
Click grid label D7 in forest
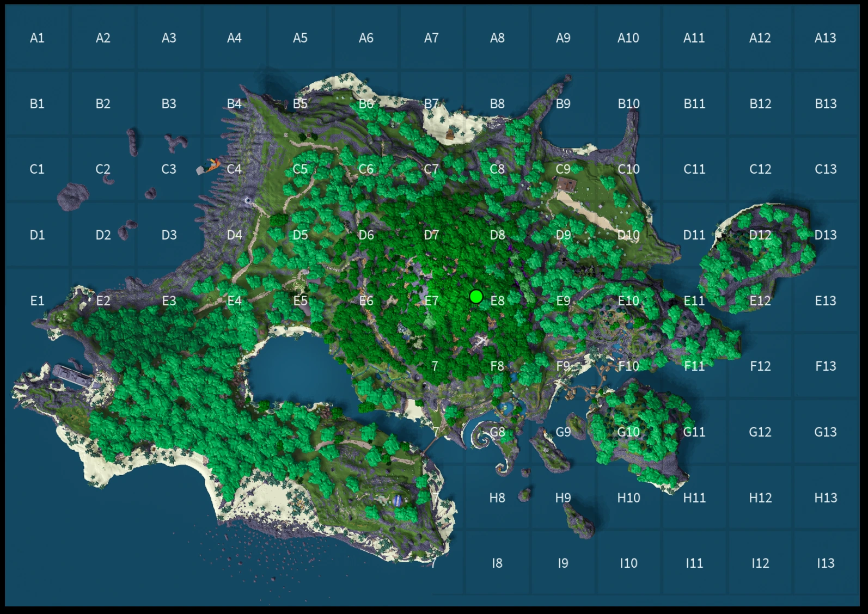click(x=431, y=235)
